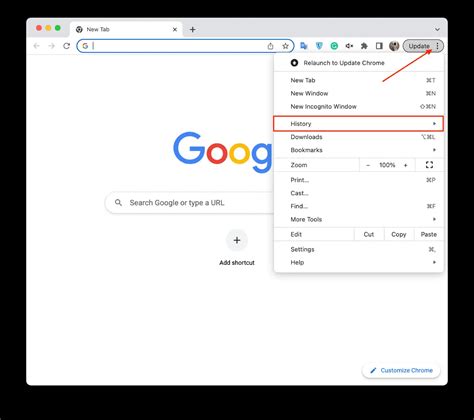
Task: Reload the page with the refresh icon
Action: tap(66, 46)
